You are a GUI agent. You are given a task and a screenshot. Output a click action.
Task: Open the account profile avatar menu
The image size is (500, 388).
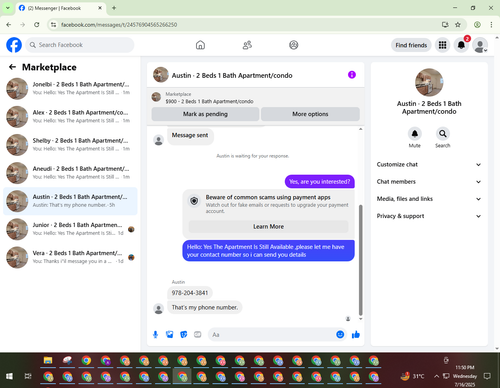point(480,45)
